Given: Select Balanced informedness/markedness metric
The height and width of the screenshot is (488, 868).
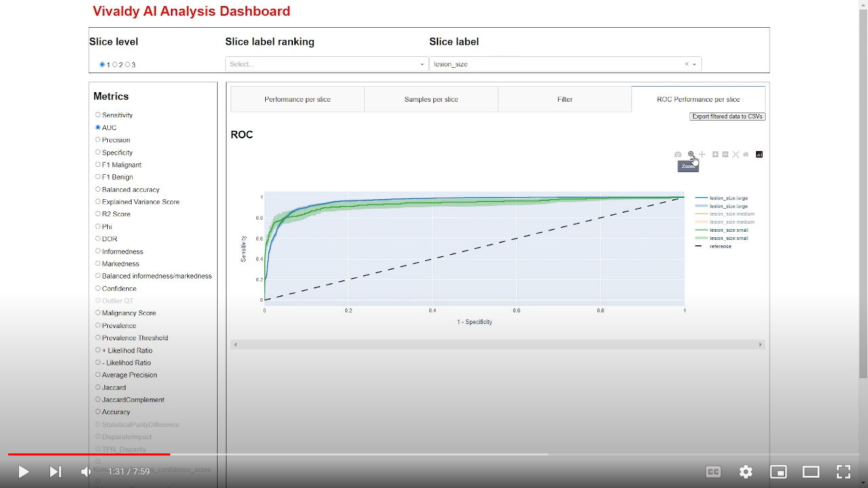Looking at the screenshot, I should tap(98, 276).
